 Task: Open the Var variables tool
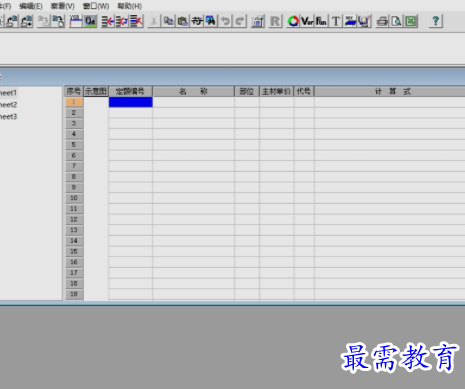[307, 21]
